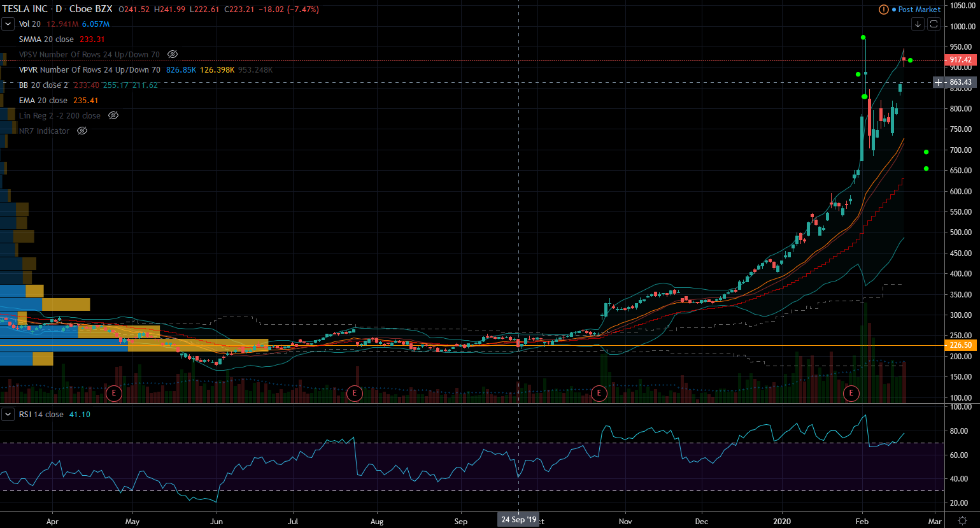Select the SMMA 20 close indicator label
The image size is (980, 528).
pos(46,39)
